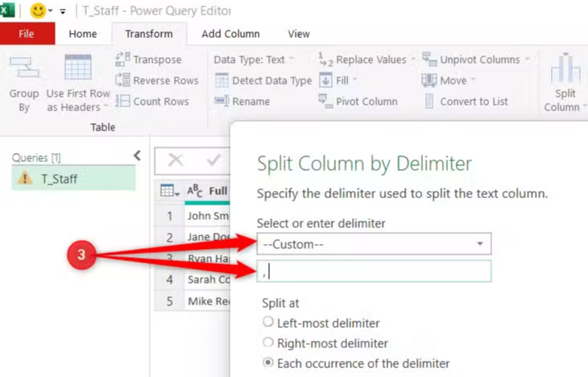Click the Detect Data Type label

click(x=272, y=81)
